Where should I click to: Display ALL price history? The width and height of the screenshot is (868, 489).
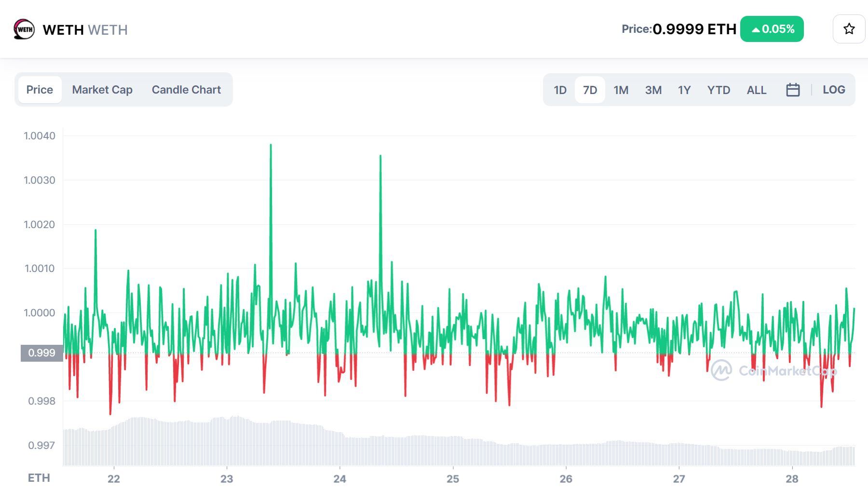point(757,90)
